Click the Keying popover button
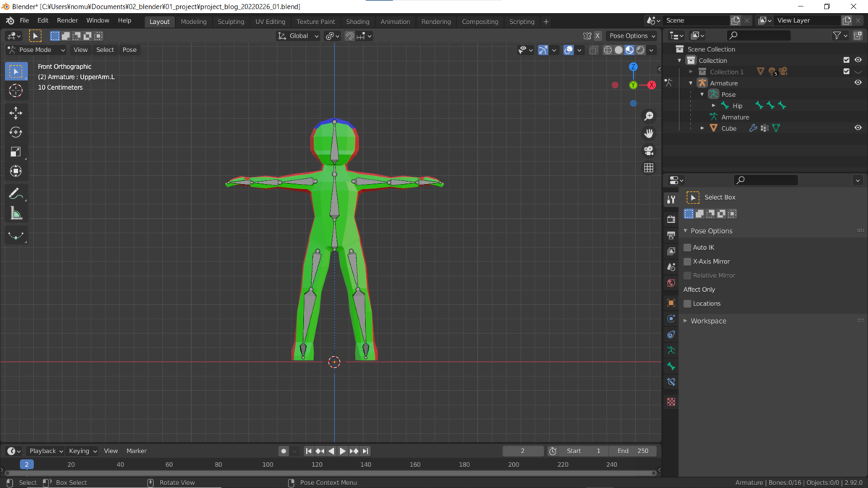The width and height of the screenshot is (868, 488). (x=82, y=451)
